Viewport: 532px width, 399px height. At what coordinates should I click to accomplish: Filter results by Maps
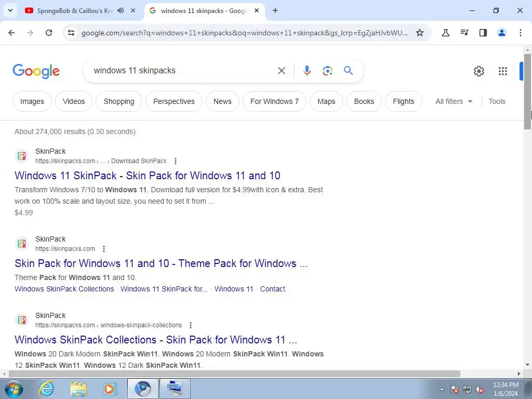(326, 101)
